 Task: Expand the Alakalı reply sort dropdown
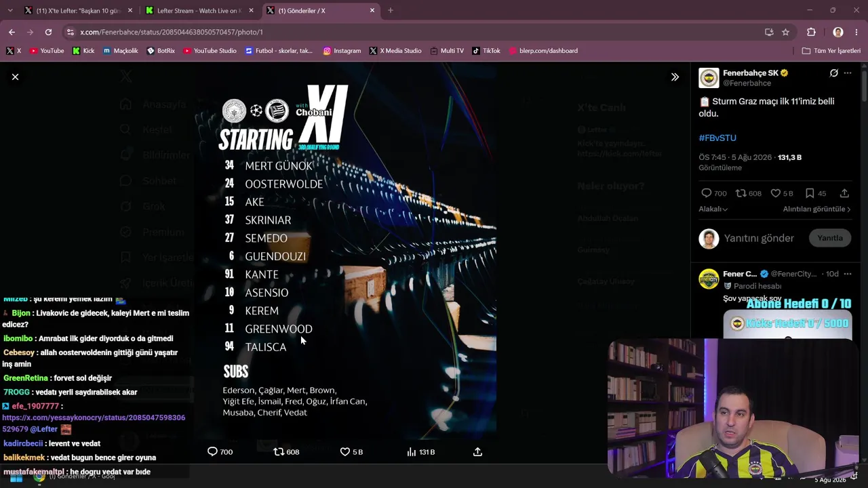(713, 209)
